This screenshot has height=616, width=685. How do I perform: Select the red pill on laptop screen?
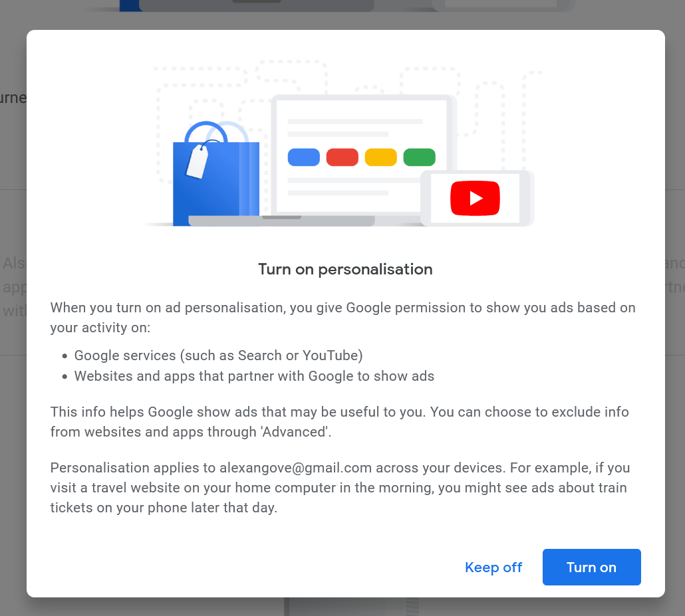(342, 157)
